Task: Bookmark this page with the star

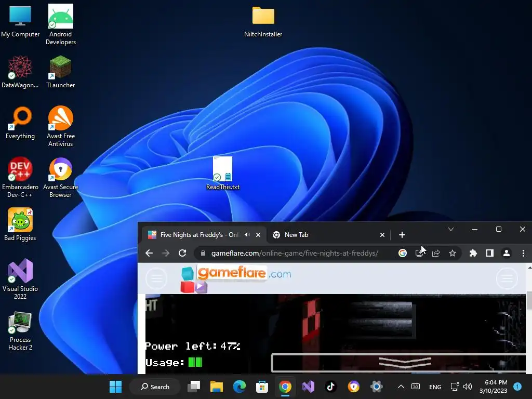Action: [453, 253]
